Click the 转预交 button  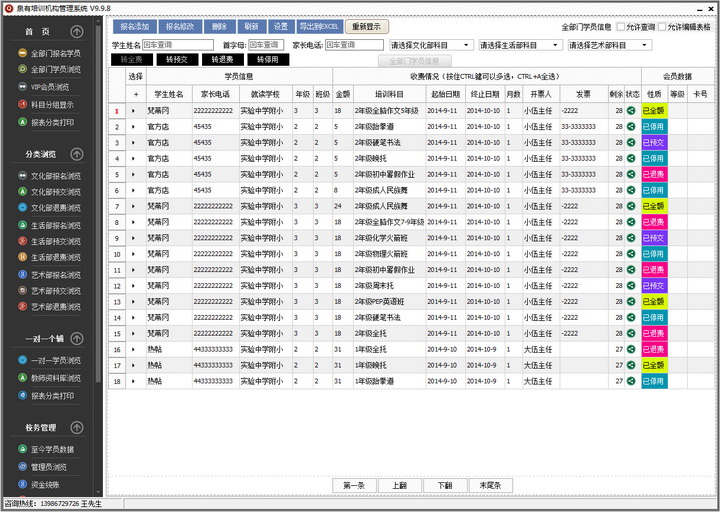click(x=177, y=60)
